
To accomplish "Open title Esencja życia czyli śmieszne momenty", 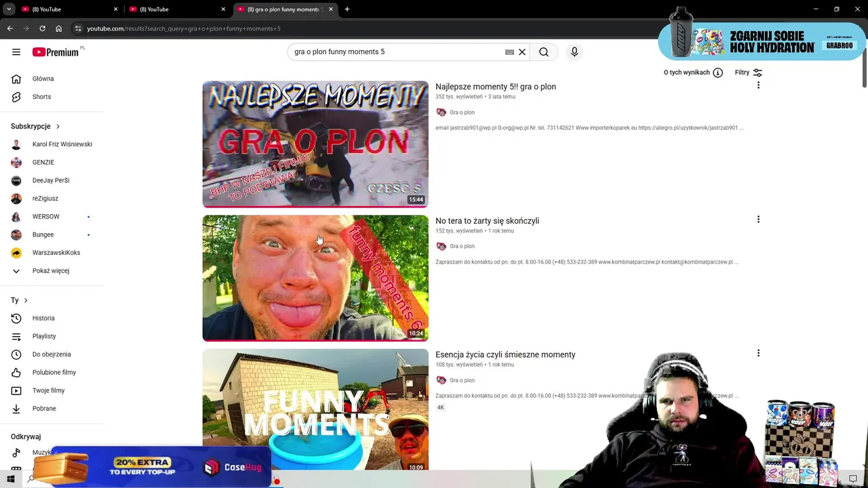I will pyautogui.click(x=505, y=354).
